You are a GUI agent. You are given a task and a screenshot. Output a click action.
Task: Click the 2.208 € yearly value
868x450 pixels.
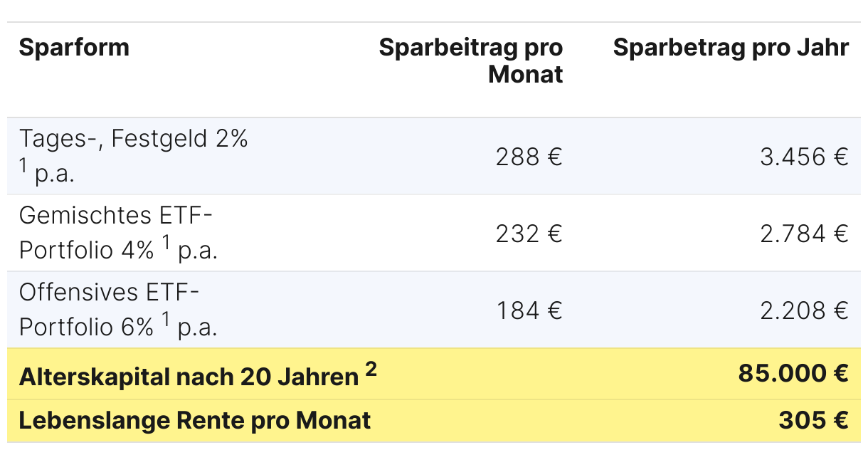pos(804,310)
